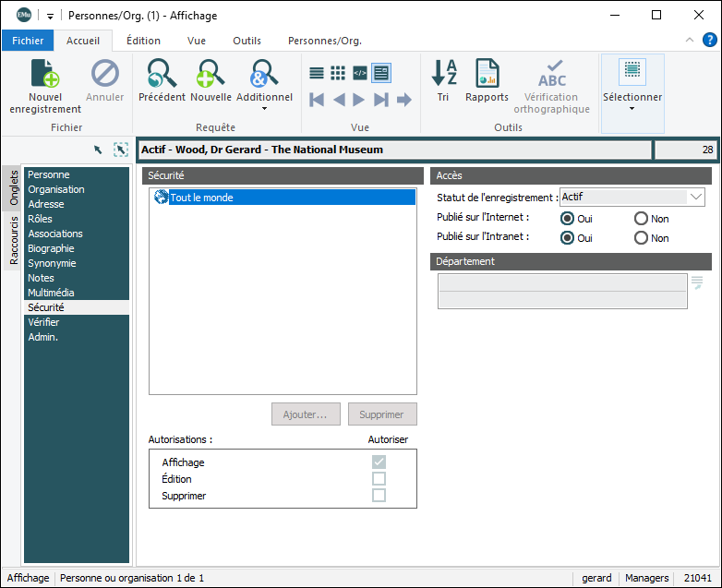Screen dimensions: 722x588
Task: Switch to the Outils ribbon tab
Action: tap(247, 41)
